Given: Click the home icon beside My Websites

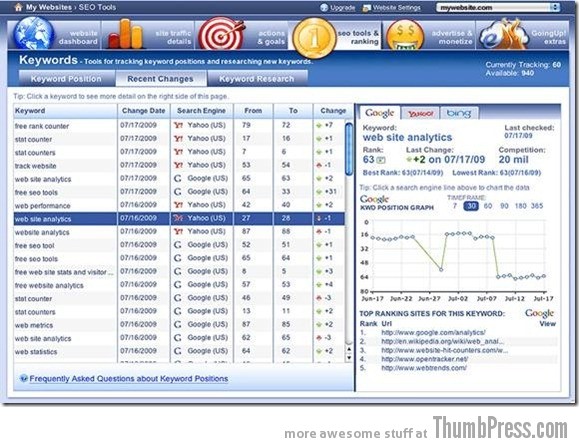Looking at the screenshot, I should 18,7.
